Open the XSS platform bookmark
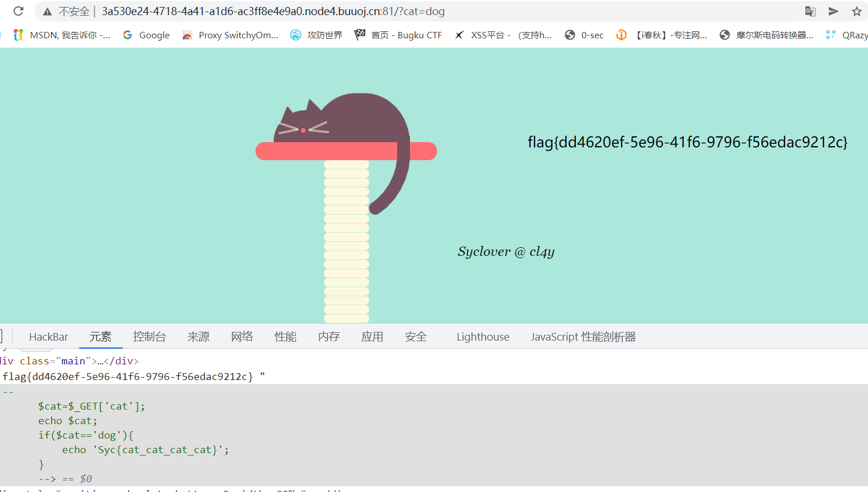This screenshot has height=492, width=868. 503,35
